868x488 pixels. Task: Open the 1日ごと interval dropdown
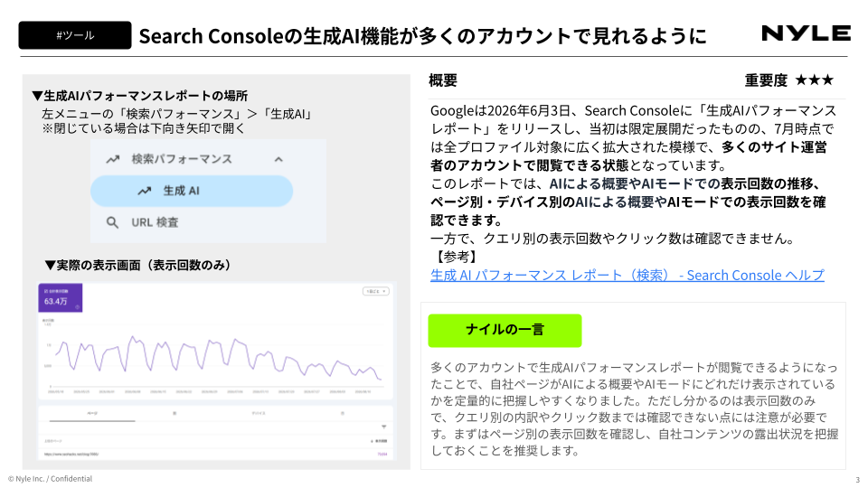(376, 291)
